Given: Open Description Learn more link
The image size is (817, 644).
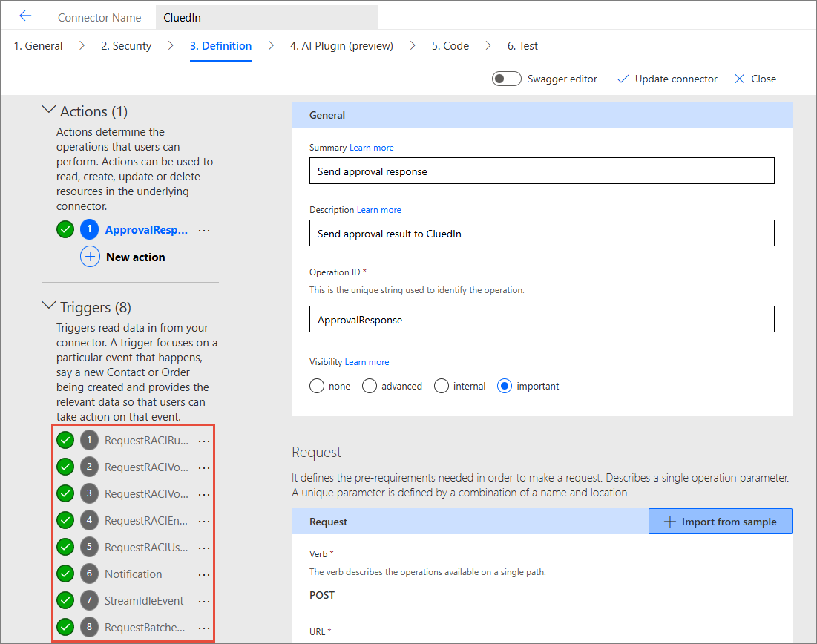Looking at the screenshot, I should pyautogui.click(x=378, y=210).
